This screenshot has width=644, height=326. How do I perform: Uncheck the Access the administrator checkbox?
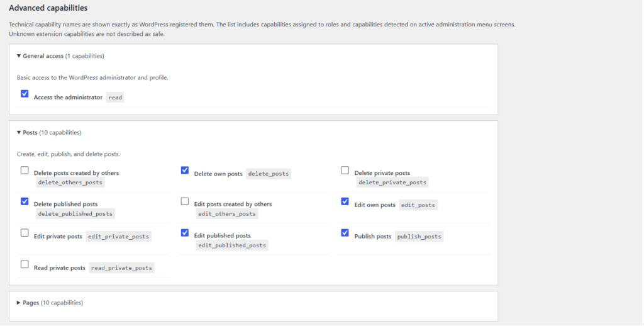25,94
